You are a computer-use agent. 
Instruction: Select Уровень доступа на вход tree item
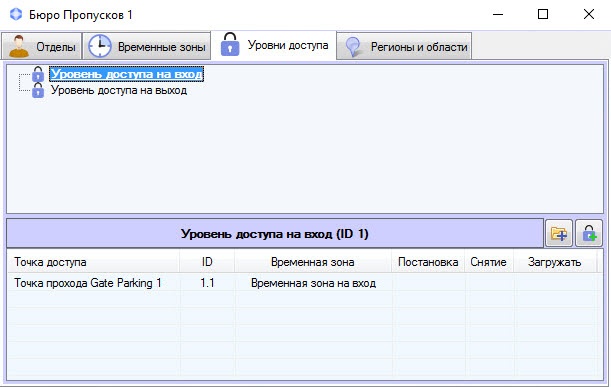[127, 74]
